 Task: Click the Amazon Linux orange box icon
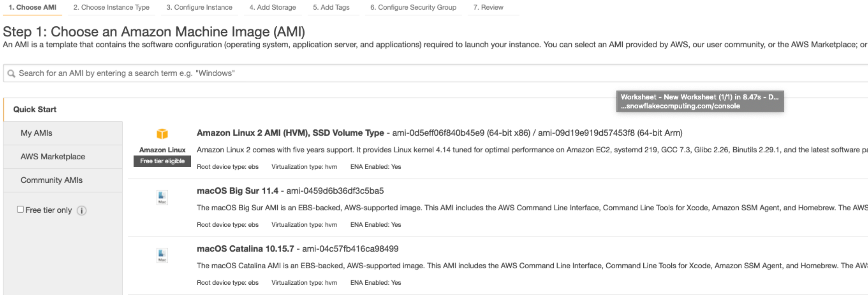(x=162, y=134)
